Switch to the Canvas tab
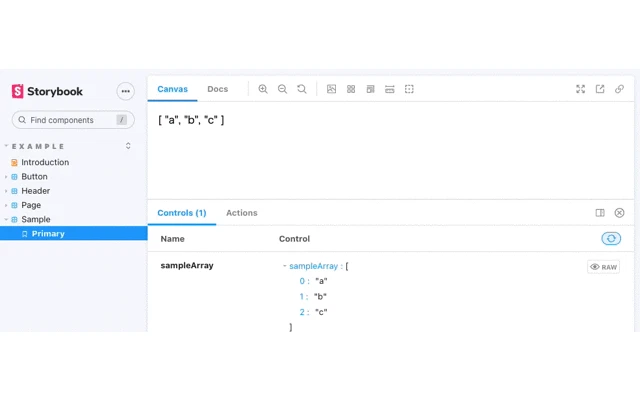Screen dimensions: 640x400 point(172,89)
